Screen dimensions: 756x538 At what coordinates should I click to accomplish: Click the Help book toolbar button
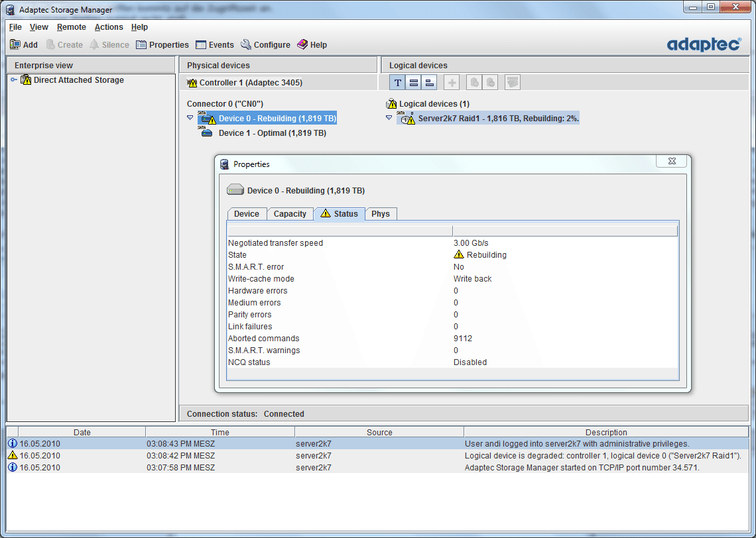tap(312, 45)
